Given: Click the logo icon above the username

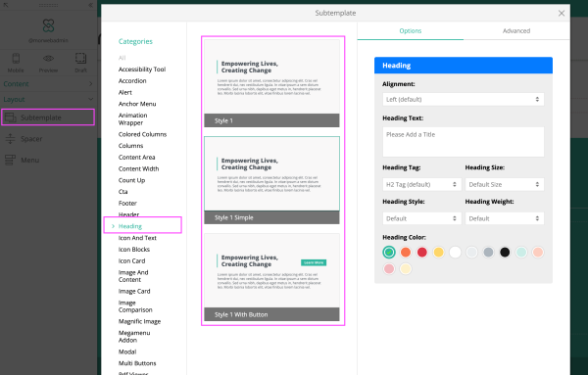Looking at the screenshot, I should tap(48, 25).
